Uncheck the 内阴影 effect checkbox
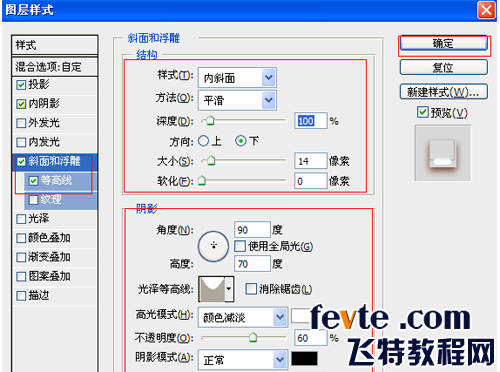The height and width of the screenshot is (372, 500). (x=21, y=104)
